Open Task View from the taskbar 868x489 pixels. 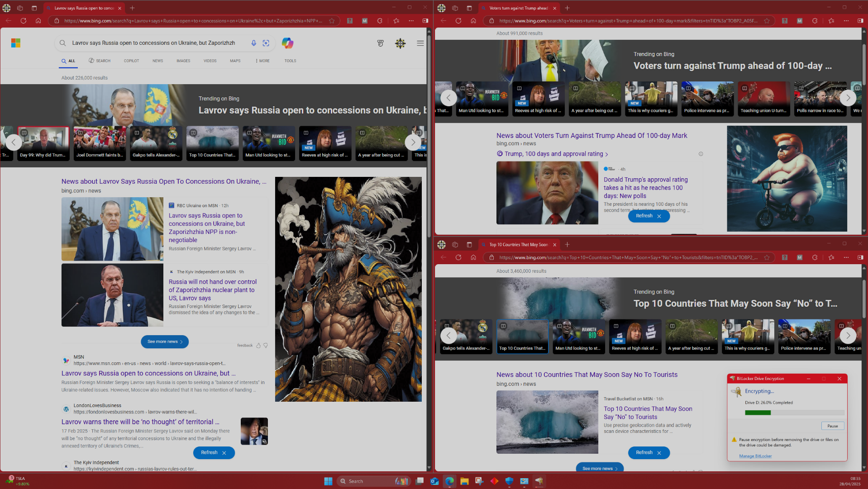pyautogui.click(x=420, y=481)
